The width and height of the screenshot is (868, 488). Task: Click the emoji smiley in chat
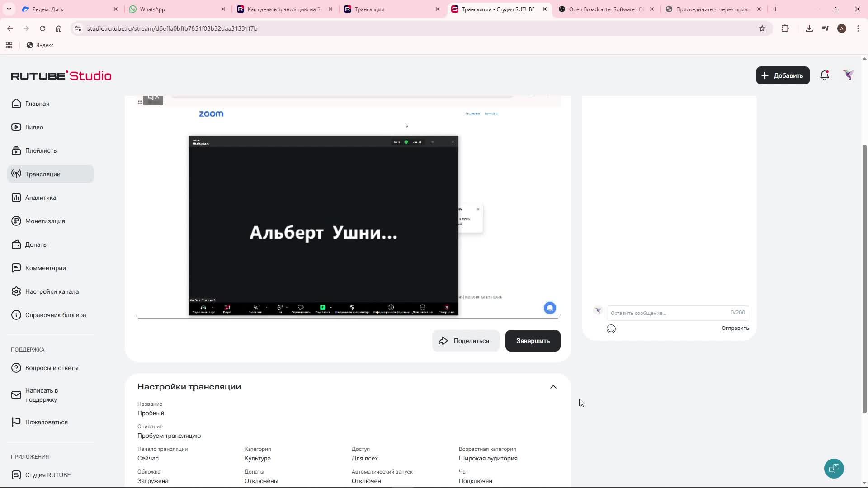pos(611,329)
